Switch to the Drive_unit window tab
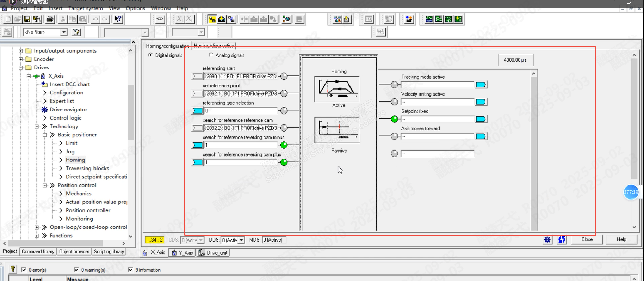644x281 pixels. 213,253
